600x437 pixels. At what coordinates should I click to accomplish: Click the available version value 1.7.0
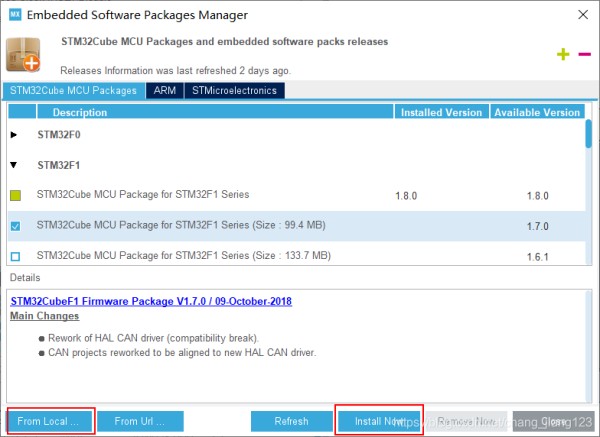click(538, 226)
